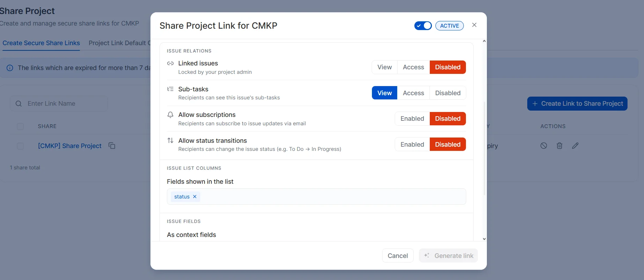Close the Share Project Link dialog

click(474, 25)
